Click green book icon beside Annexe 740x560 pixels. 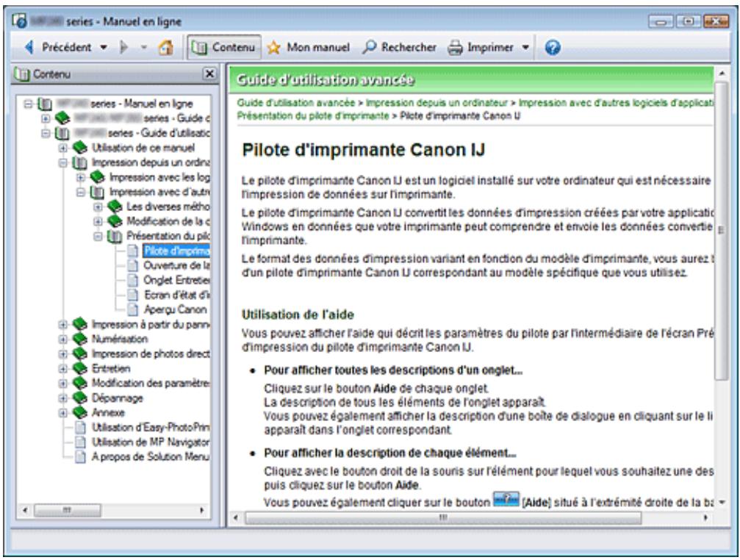click(80, 412)
